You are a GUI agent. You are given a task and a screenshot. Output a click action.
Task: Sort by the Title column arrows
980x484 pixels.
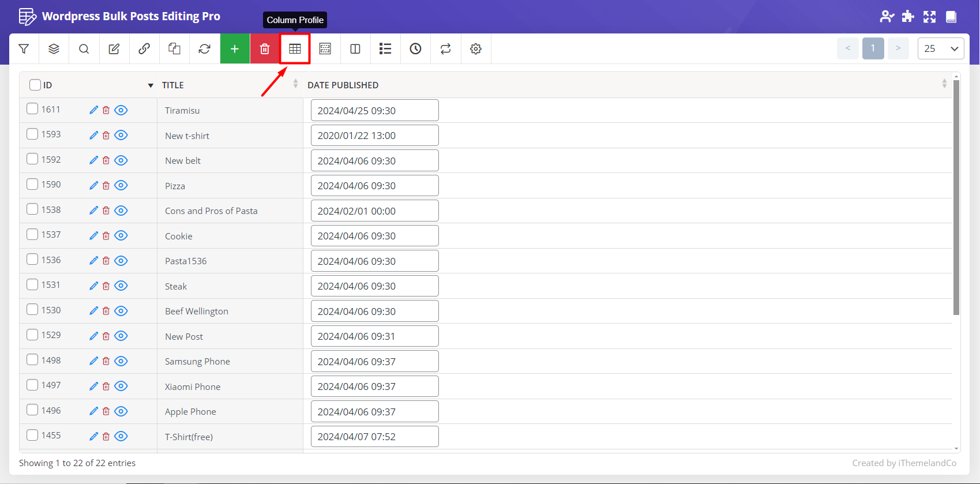click(x=295, y=84)
